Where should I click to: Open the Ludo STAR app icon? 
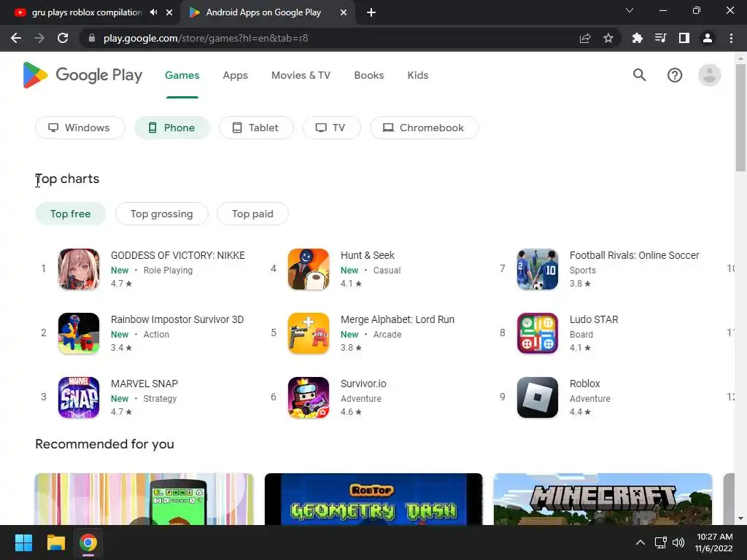coord(538,333)
